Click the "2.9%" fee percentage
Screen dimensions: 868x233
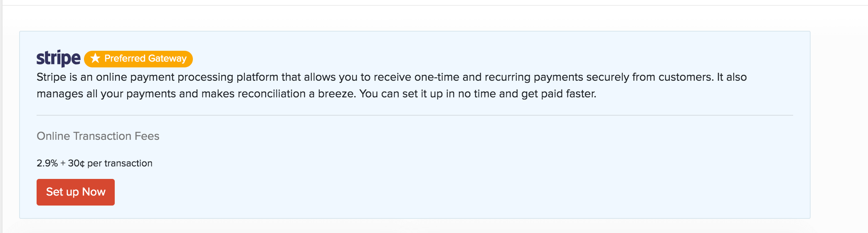point(47,163)
